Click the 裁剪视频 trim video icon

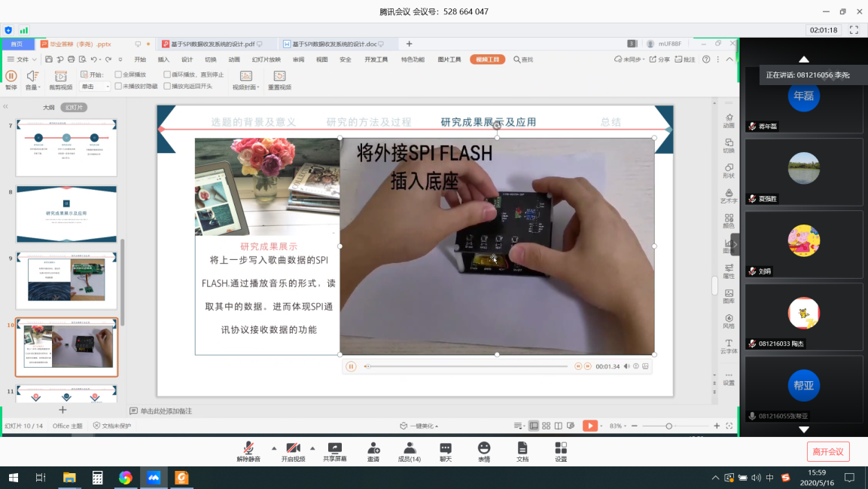tap(61, 76)
